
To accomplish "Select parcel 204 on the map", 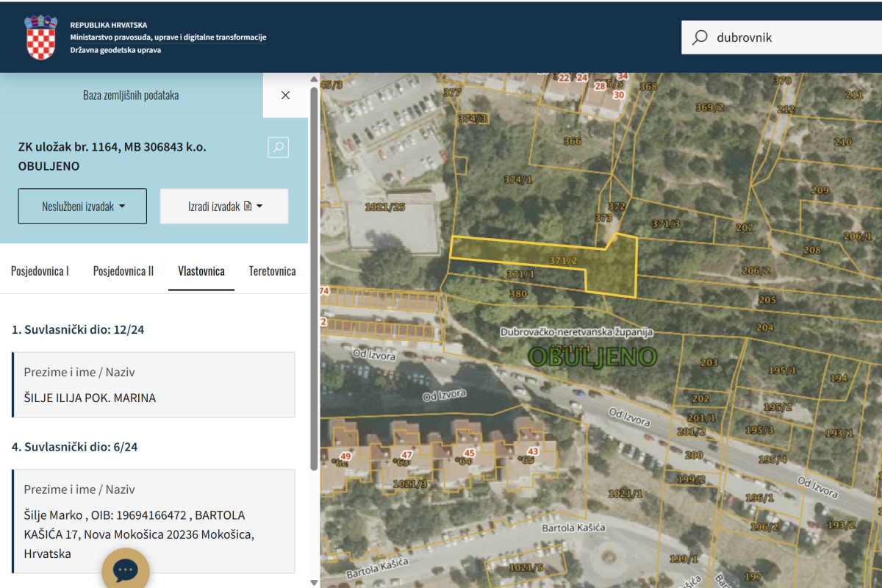I will [x=764, y=328].
